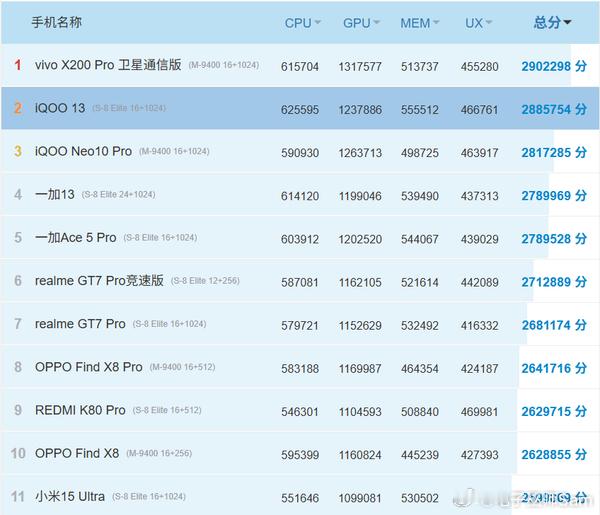The width and height of the screenshot is (600, 515).
Task: Click GPU score 1237886
Action: [360, 110]
